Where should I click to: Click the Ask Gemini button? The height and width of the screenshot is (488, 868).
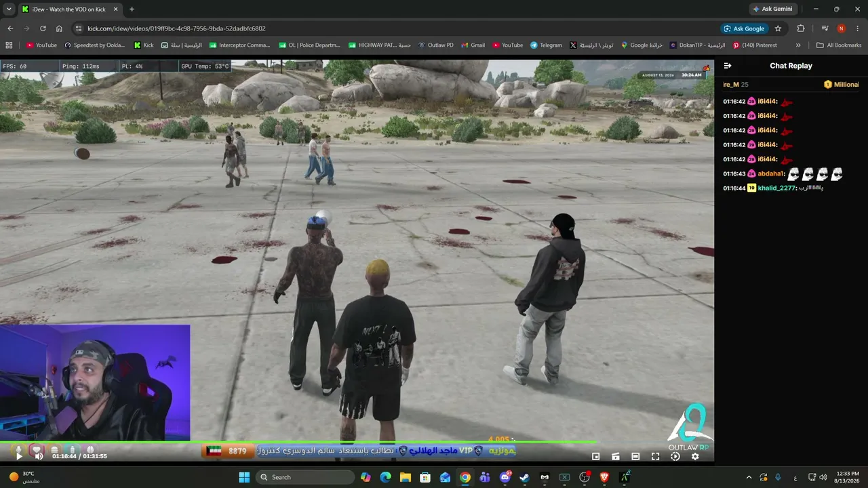tap(772, 9)
